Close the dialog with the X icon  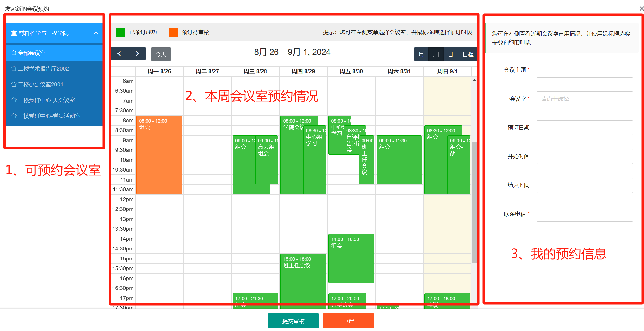coord(641,9)
